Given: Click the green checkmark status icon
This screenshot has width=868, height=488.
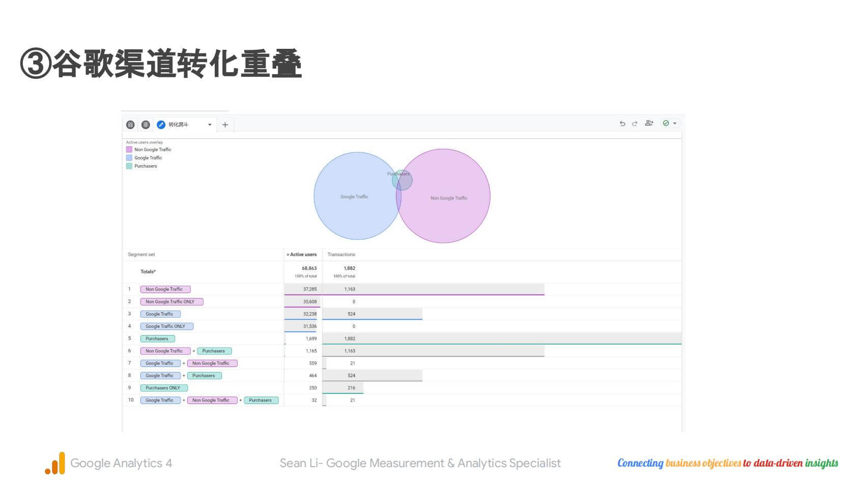Looking at the screenshot, I should (666, 123).
